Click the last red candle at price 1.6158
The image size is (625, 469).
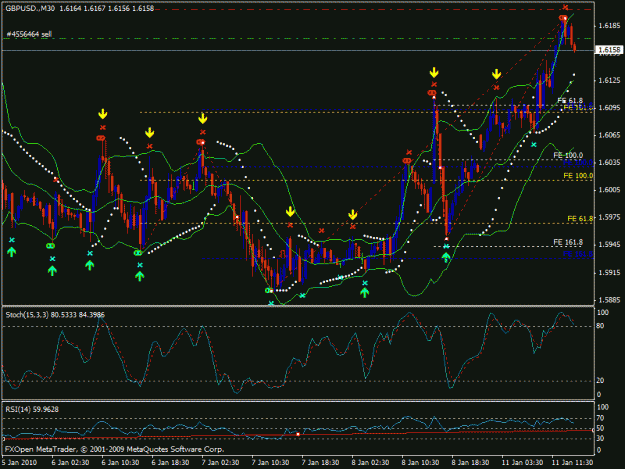click(x=574, y=48)
